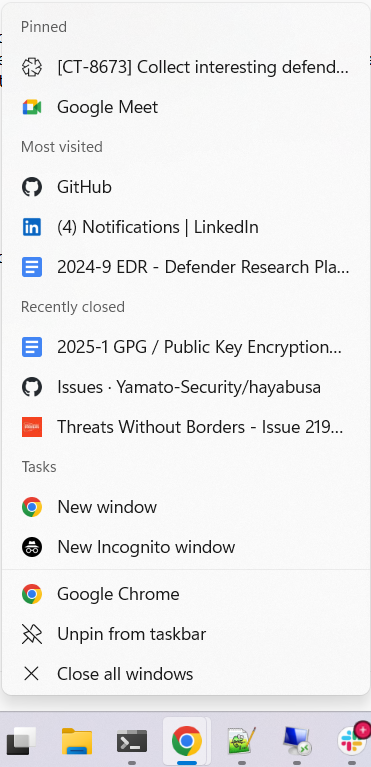
Task: Click the LinkedIn logo icon
Action: (x=32, y=227)
